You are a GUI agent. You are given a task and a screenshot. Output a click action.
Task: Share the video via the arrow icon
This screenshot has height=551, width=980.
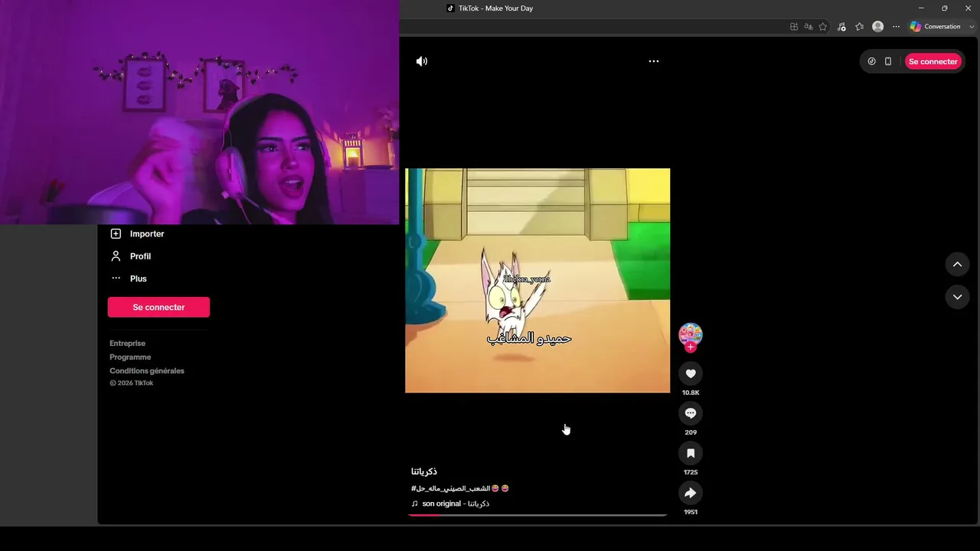pyautogui.click(x=691, y=493)
